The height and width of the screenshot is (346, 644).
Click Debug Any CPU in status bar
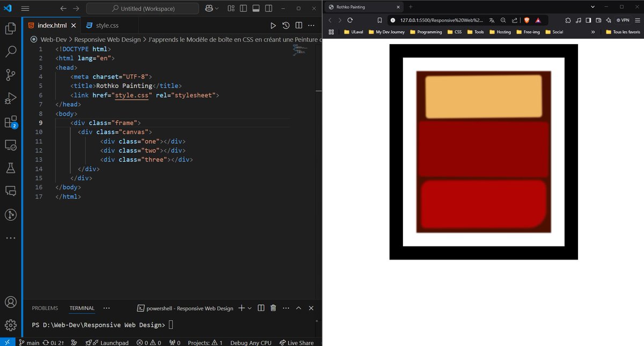(x=251, y=342)
